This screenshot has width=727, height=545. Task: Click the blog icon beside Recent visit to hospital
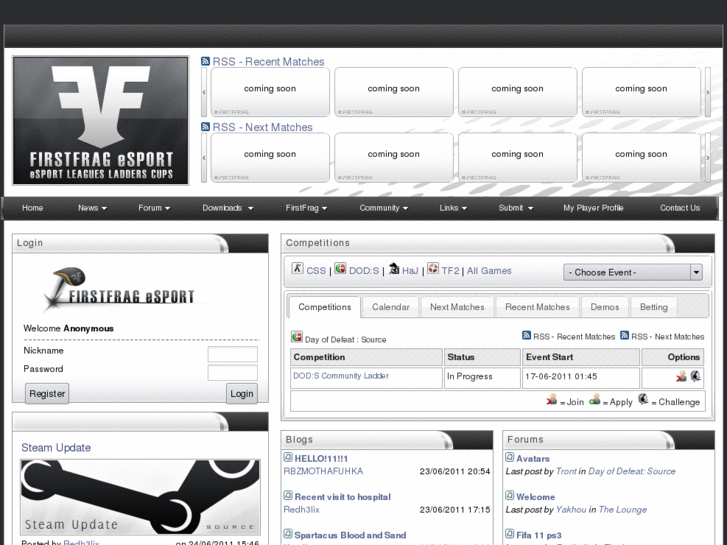pyautogui.click(x=288, y=495)
